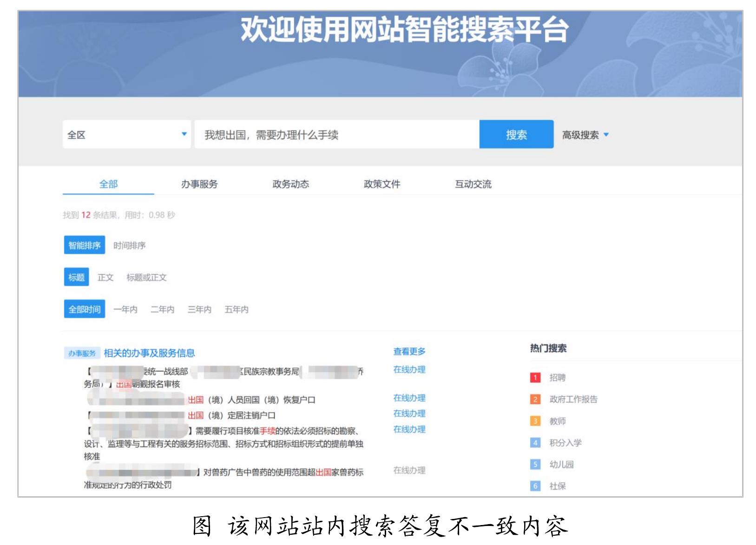This screenshot has height=545, width=756.
Task: Open result about 需要履行项目核准手续
Action: [224, 444]
